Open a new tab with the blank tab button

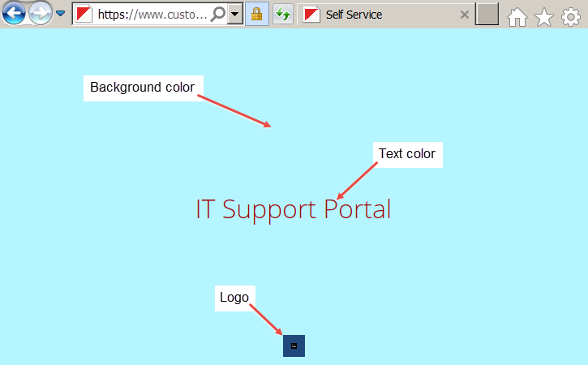point(487,15)
